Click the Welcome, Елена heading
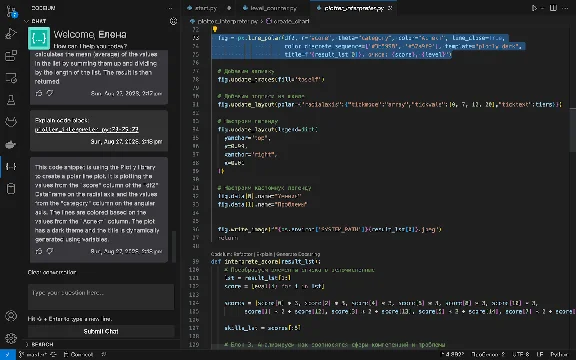This screenshot has width=576, height=360. click(90, 35)
